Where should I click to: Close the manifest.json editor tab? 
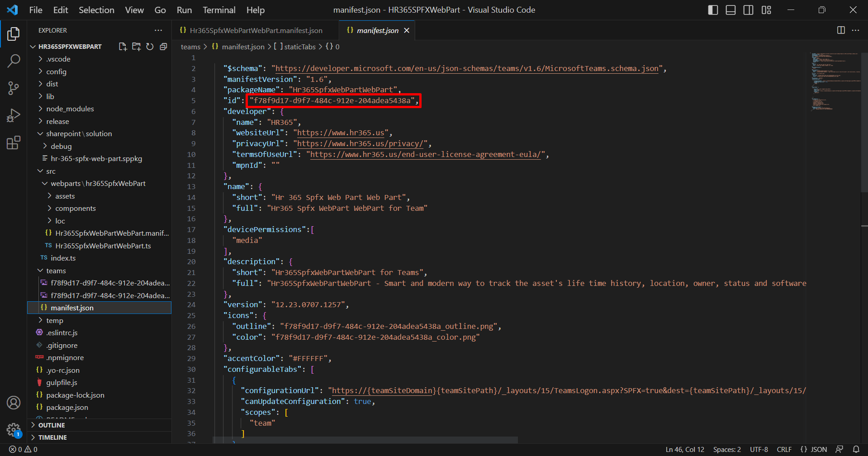(x=407, y=30)
